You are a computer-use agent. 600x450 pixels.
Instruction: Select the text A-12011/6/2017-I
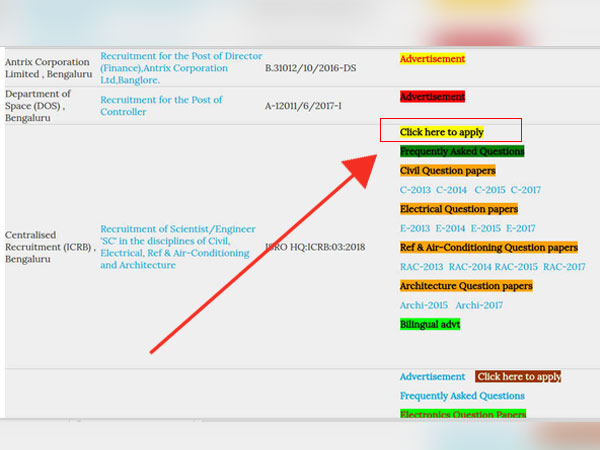[x=303, y=106]
